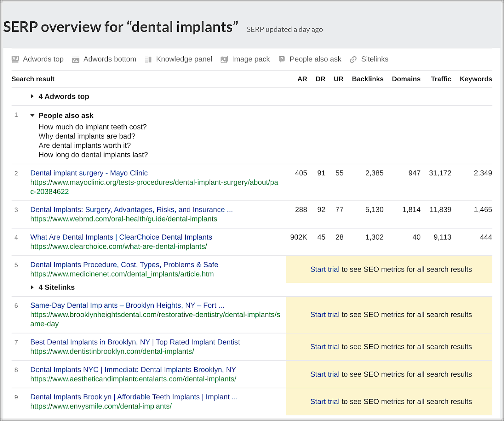Click the Adwords top icon
The image size is (504, 421).
pos(15,59)
